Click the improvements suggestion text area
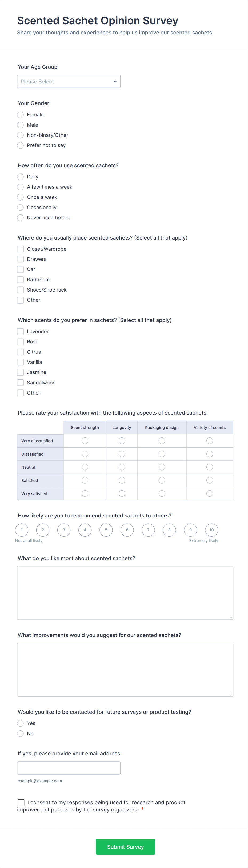This screenshot has width=248, height=868. (x=125, y=669)
